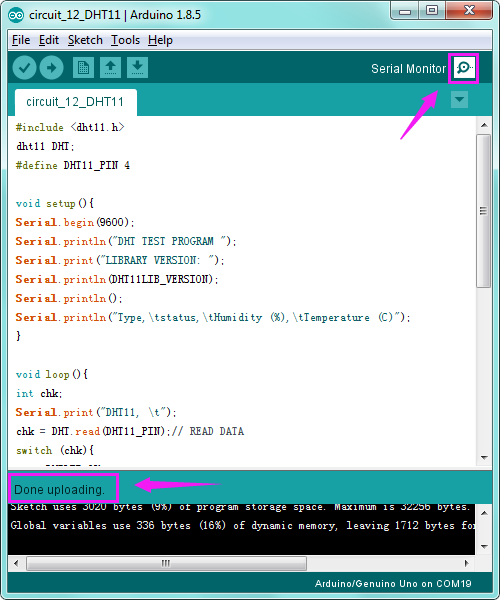The image size is (500, 600).
Task: Click editor scrollbar up arrow
Action: click(484, 125)
